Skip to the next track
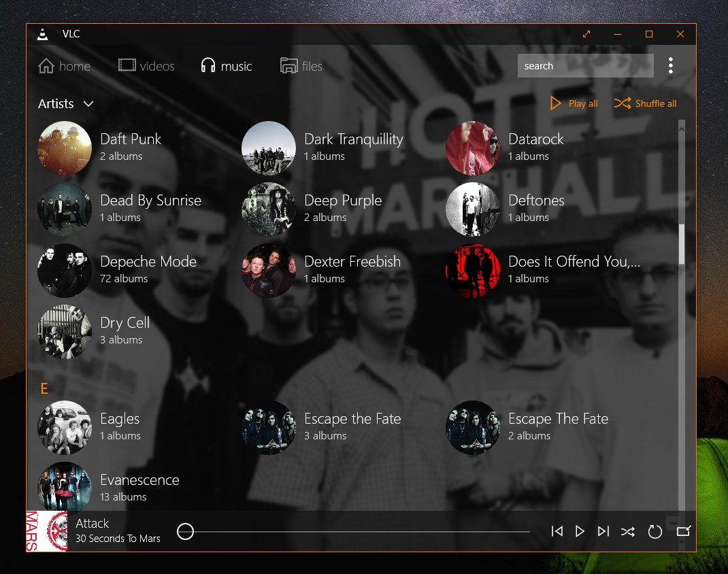 click(x=603, y=531)
